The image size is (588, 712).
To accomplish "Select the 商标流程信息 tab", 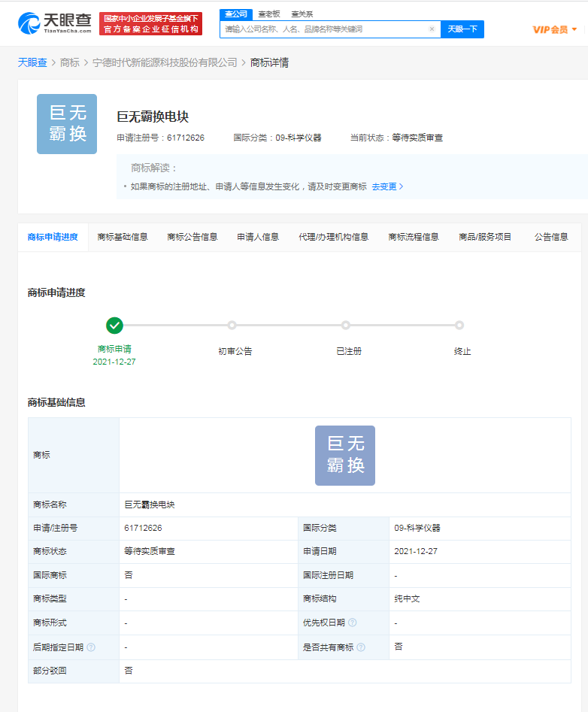I will point(414,237).
